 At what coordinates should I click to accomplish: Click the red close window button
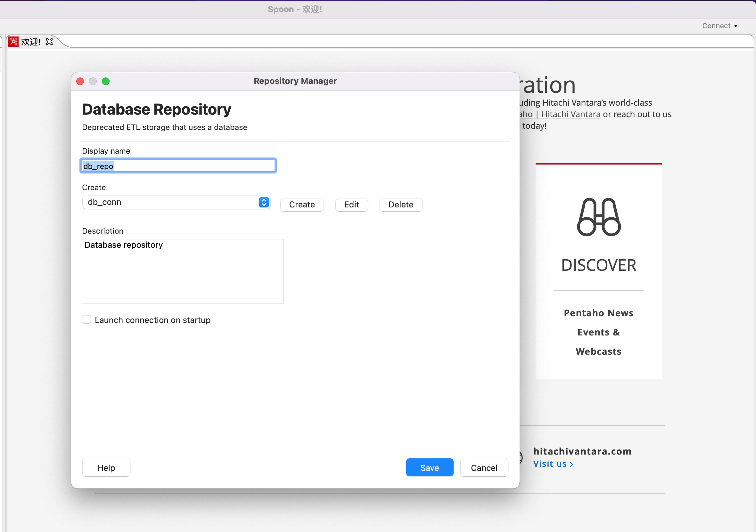tap(80, 81)
